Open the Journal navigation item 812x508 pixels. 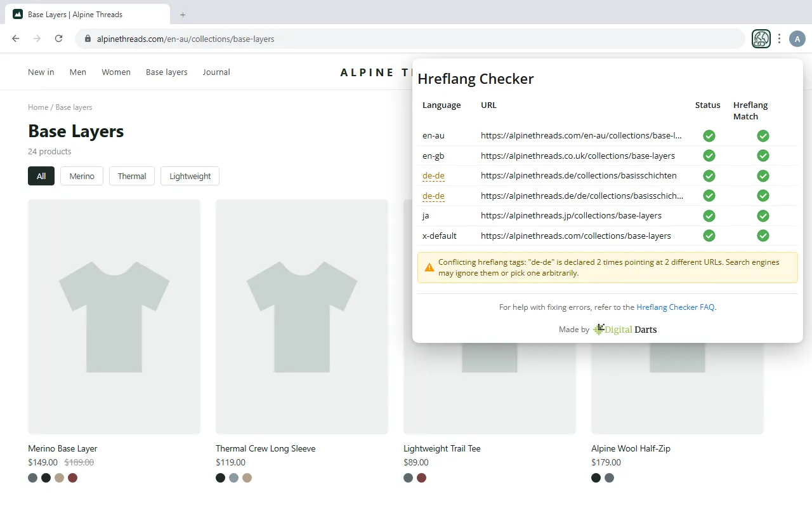coord(216,72)
